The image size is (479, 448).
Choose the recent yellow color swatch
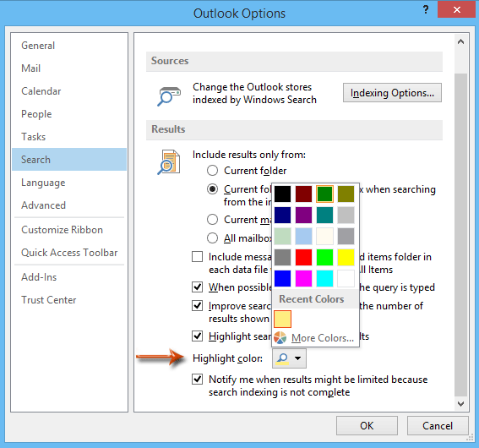282,319
